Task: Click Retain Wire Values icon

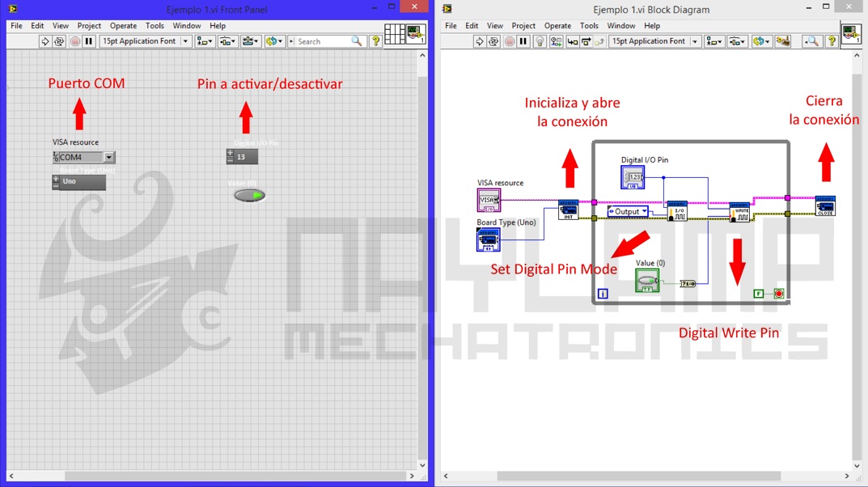Action: [557, 41]
